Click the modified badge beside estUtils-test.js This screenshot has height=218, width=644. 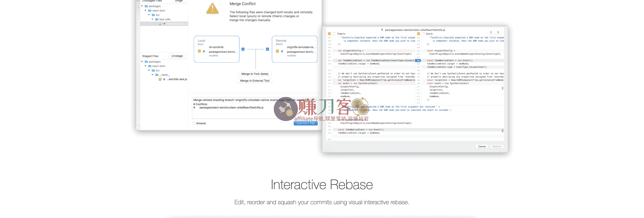(x=160, y=79)
